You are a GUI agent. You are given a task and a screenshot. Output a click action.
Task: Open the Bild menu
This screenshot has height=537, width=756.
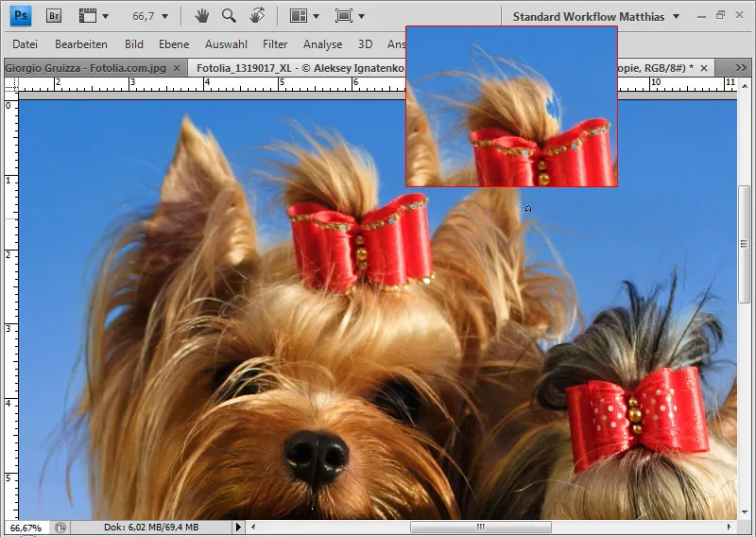click(x=134, y=44)
